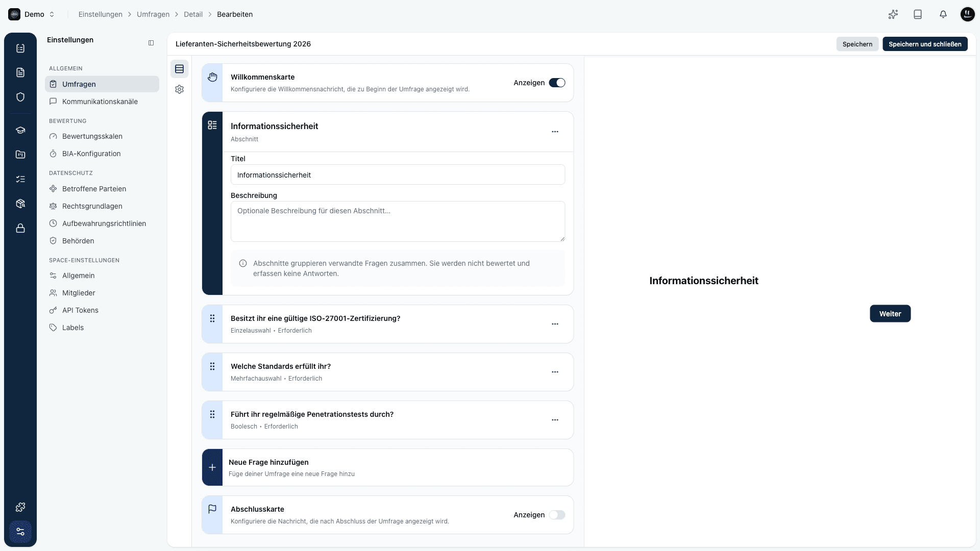Open the shield icon in the left rail

pyautogui.click(x=20, y=97)
